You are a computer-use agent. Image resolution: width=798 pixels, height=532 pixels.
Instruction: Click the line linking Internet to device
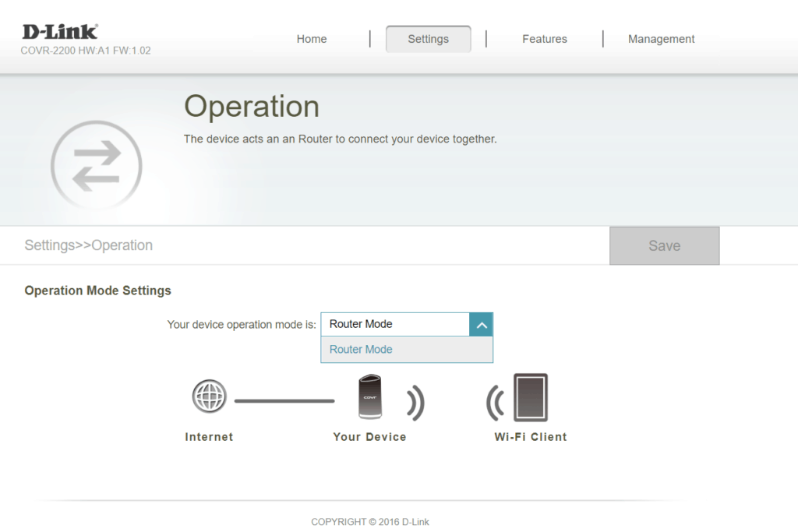284,401
